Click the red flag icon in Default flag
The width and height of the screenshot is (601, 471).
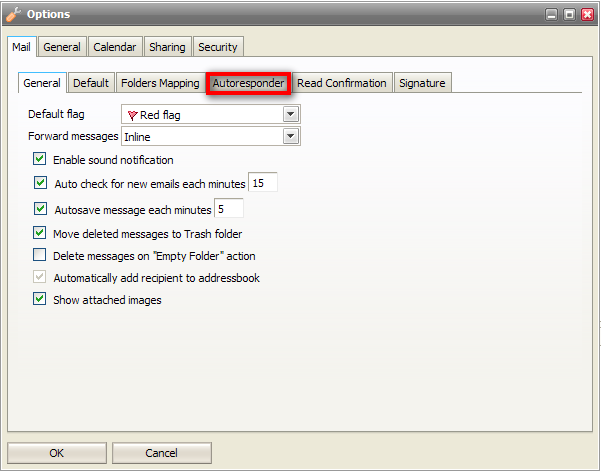[132, 115]
